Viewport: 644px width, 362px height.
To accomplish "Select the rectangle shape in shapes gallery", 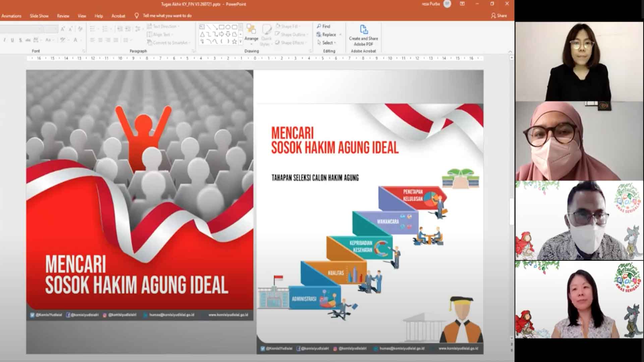I will (222, 27).
